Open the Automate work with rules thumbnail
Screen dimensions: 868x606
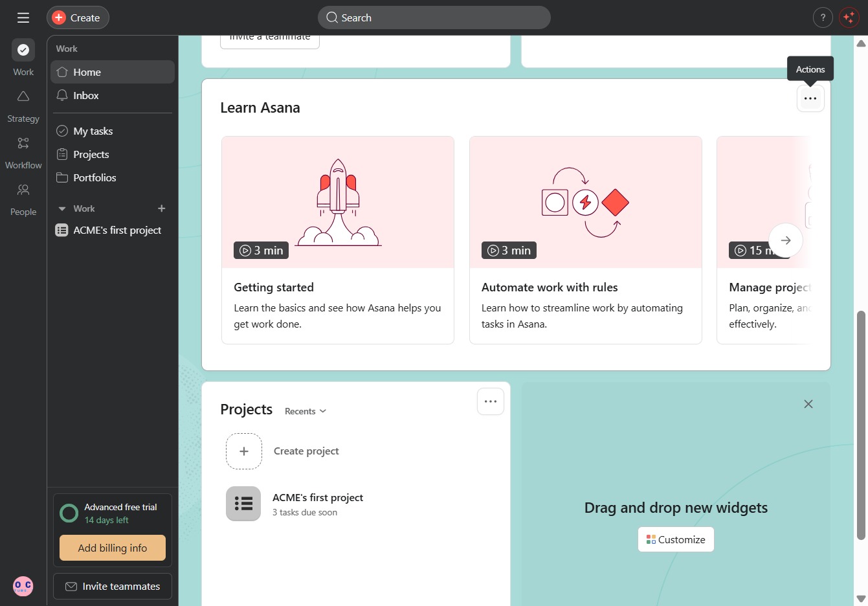coord(586,202)
